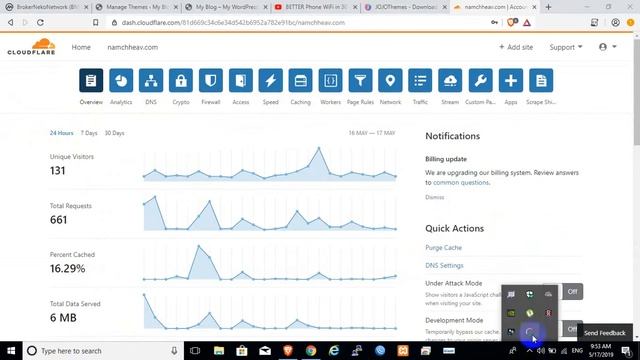Open the account profile dropdown
The image size is (640, 360).
607,47
